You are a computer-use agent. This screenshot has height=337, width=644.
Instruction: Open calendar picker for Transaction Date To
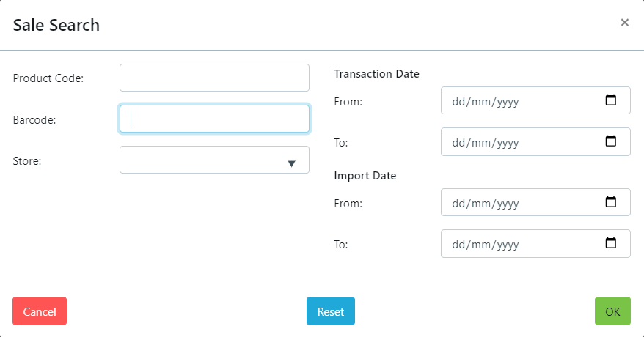tap(610, 142)
